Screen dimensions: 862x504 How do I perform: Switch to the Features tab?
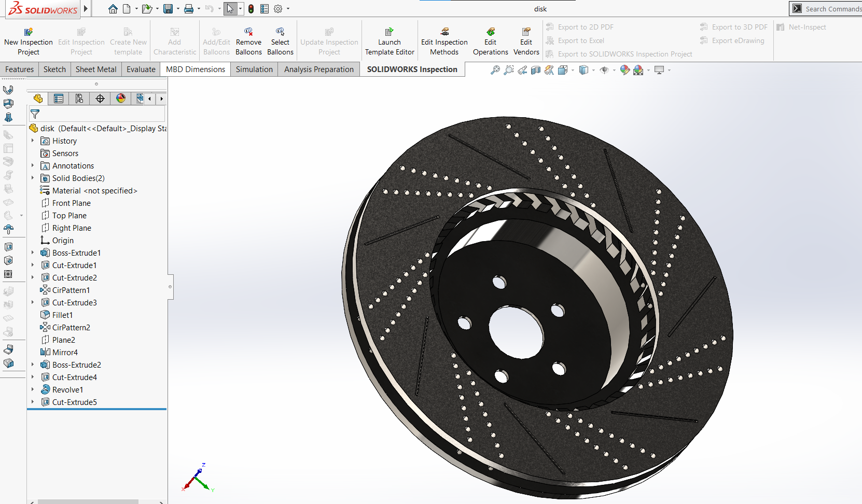19,69
